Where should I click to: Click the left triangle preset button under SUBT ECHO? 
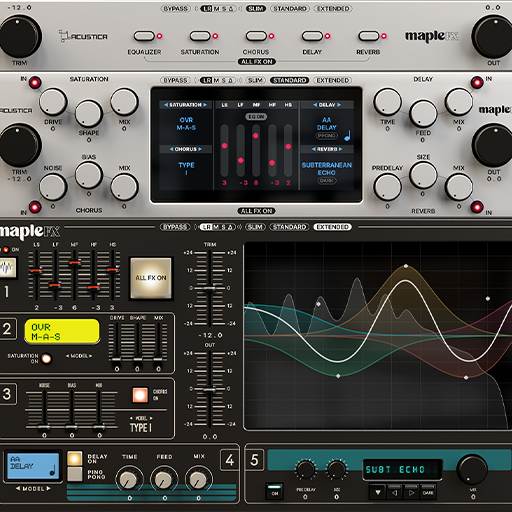[395, 492]
